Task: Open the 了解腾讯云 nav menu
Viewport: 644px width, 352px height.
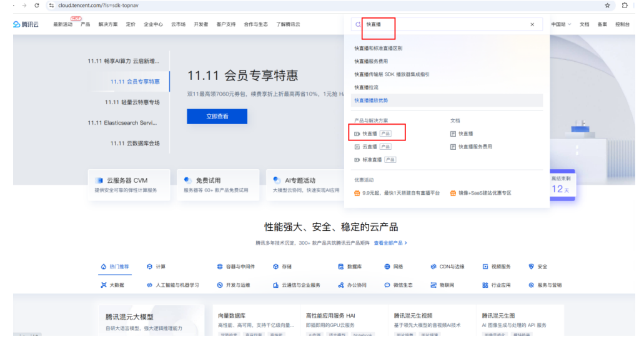Action: click(x=288, y=24)
